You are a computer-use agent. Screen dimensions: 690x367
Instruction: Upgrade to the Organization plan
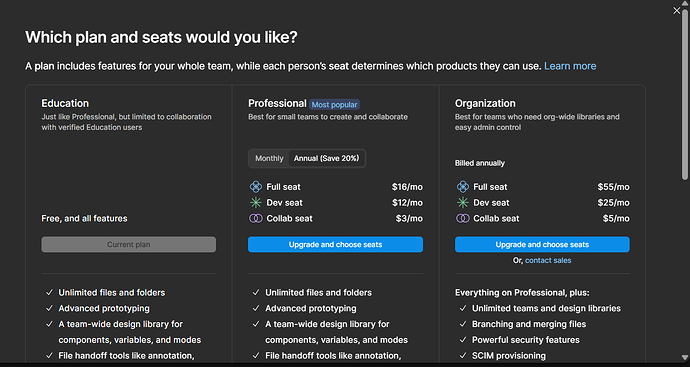(542, 245)
